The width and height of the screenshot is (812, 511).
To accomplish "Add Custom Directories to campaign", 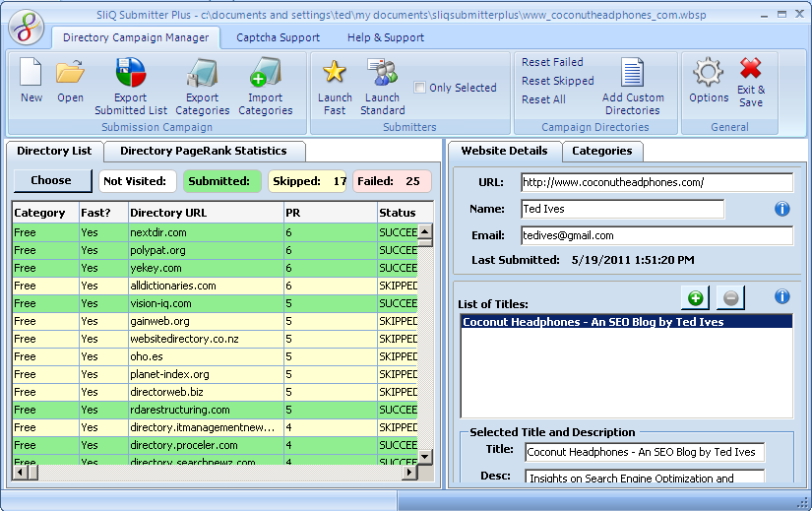I will pos(632,87).
